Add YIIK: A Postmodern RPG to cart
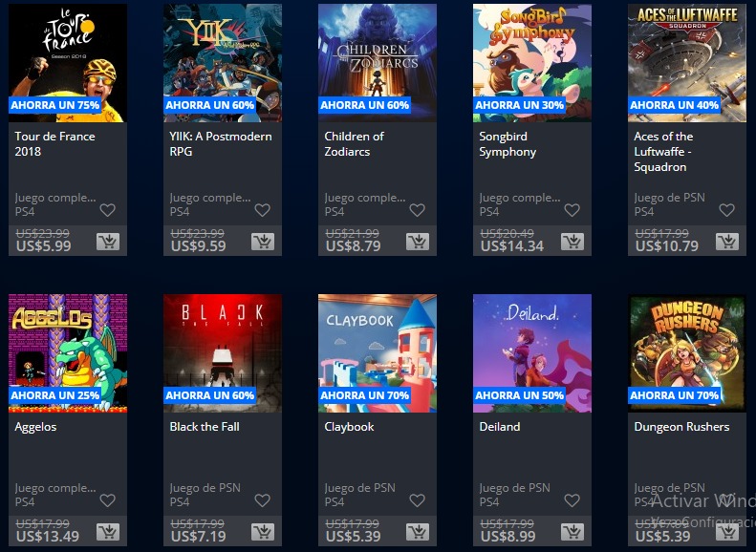The image size is (756, 552). tap(263, 242)
